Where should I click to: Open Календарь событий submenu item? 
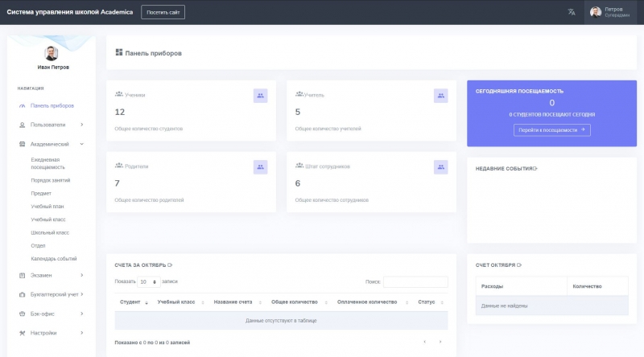tap(54, 259)
